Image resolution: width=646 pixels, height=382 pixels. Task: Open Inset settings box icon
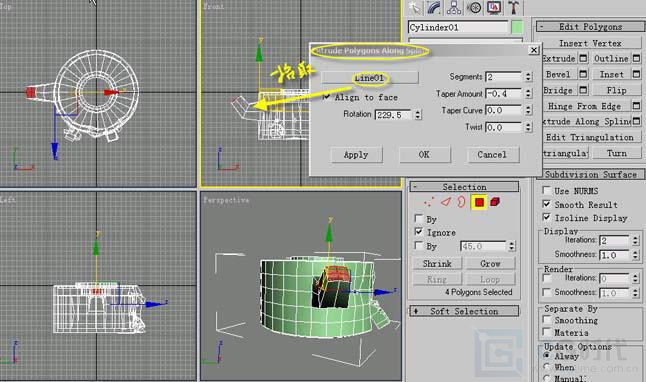click(637, 74)
